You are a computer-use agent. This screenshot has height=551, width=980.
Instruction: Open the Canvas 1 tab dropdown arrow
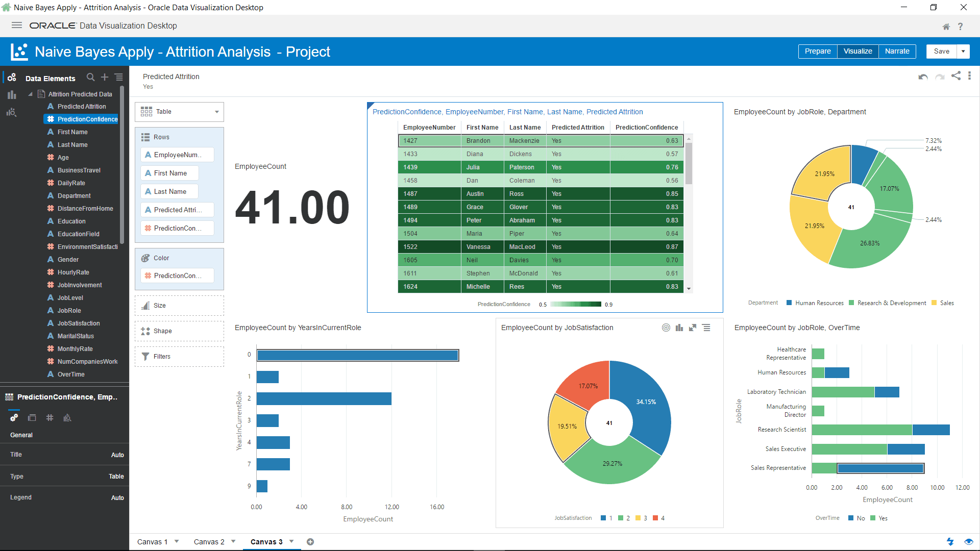(177, 542)
